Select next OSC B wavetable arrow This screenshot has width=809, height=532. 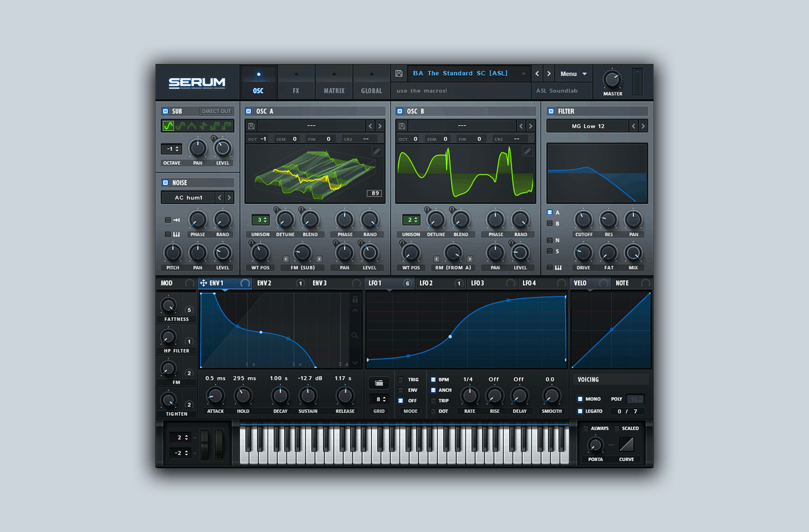tap(530, 126)
